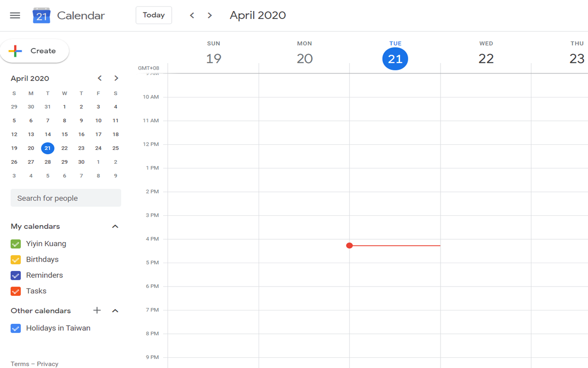
Task: Hide the Holidays in Taiwan calendar
Action: click(x=15, y=328)
